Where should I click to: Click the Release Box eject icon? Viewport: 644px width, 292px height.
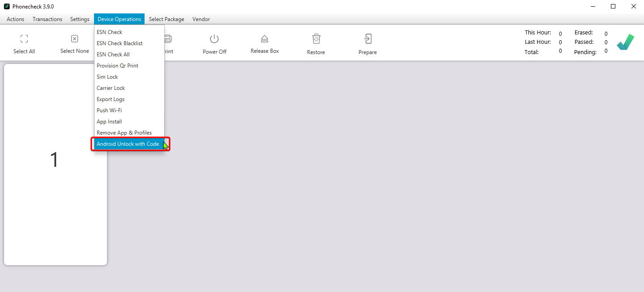click(x=264, y=39)
